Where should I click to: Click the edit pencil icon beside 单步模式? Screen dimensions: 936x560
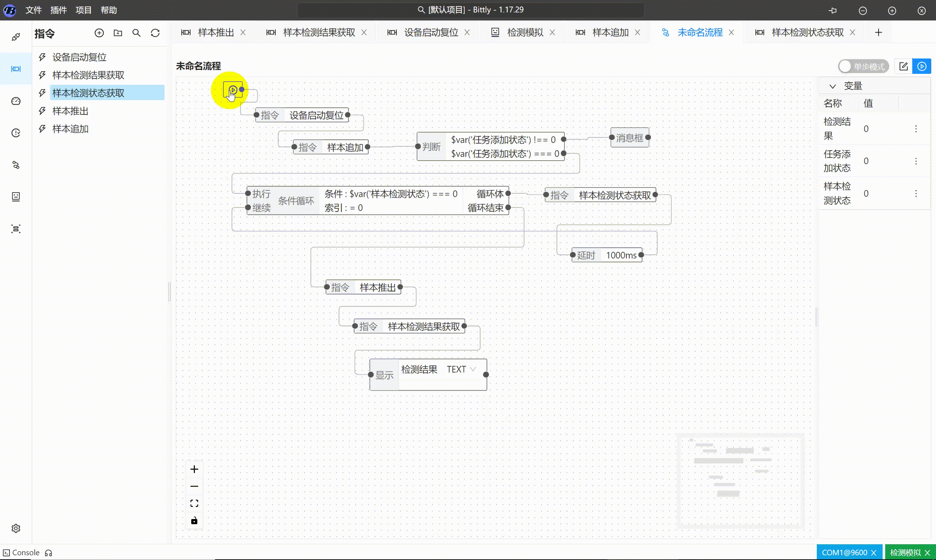pyautogui.click(x=903, y=66)
